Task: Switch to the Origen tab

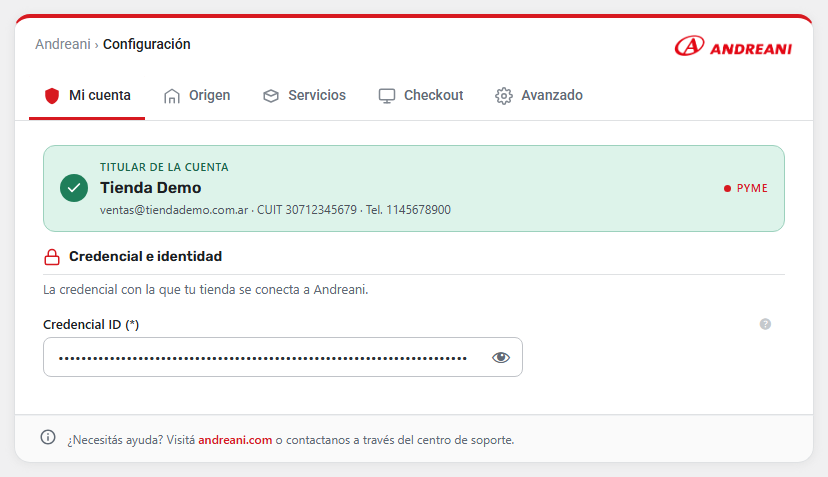Action: (x=196, y=96)
